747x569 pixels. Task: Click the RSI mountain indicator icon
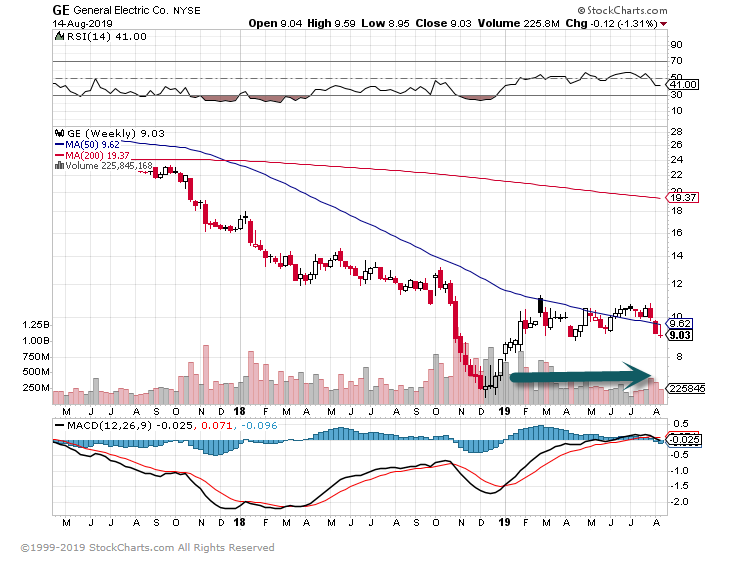[60, 36]
